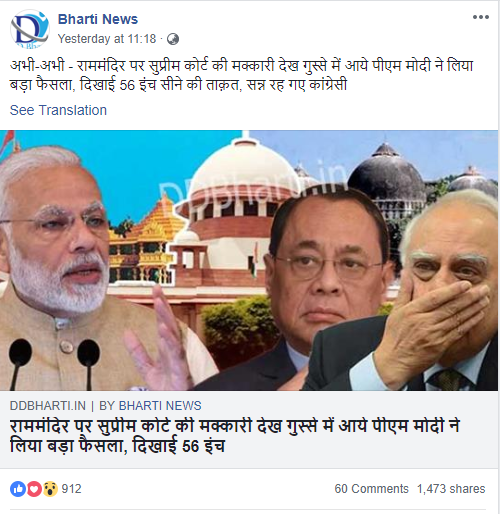Image resolution: width=500 pixels, height=514 pixels.
Task: Open the article preview image
Action: tap(249, 260)
